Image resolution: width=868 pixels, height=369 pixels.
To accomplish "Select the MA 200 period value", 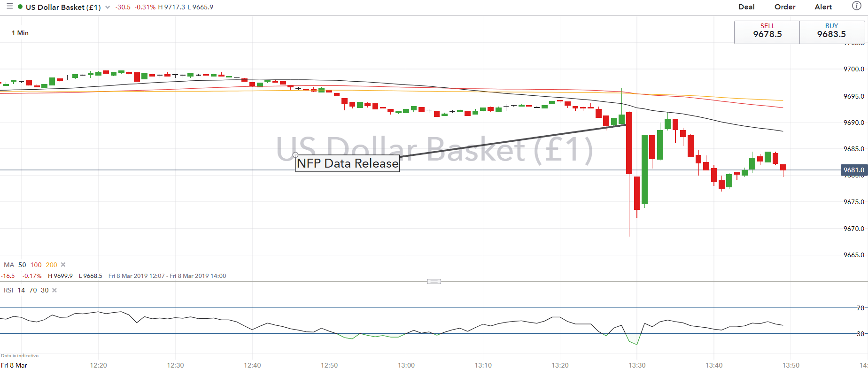I will click(52, 265).
